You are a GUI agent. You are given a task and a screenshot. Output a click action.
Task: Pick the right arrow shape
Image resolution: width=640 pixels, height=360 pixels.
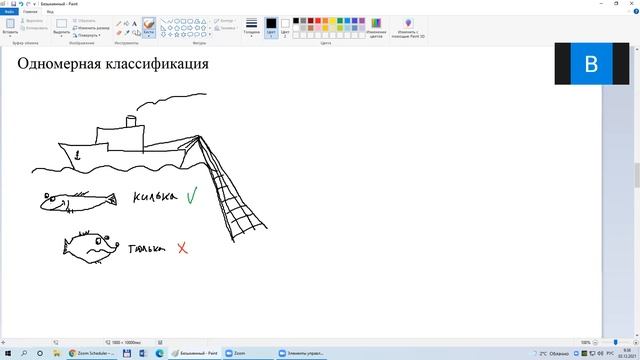click(x=190, y=28)
